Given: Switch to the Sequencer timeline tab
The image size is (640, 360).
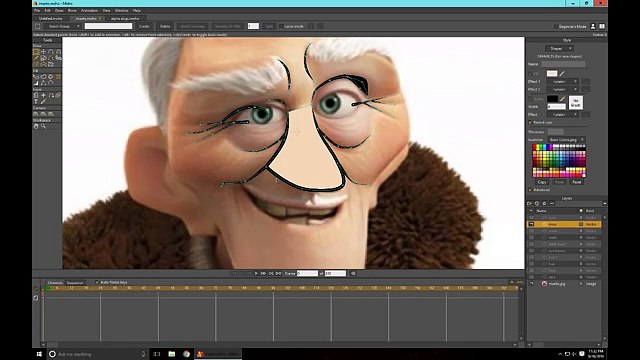Looking at the screenshot, I should tap(75, 282).
